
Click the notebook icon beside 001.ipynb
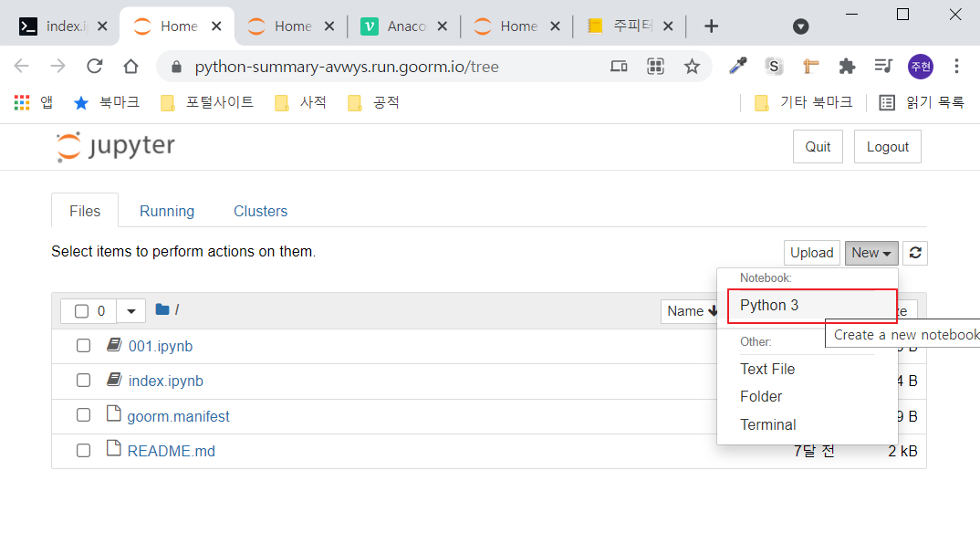(113, 345)
